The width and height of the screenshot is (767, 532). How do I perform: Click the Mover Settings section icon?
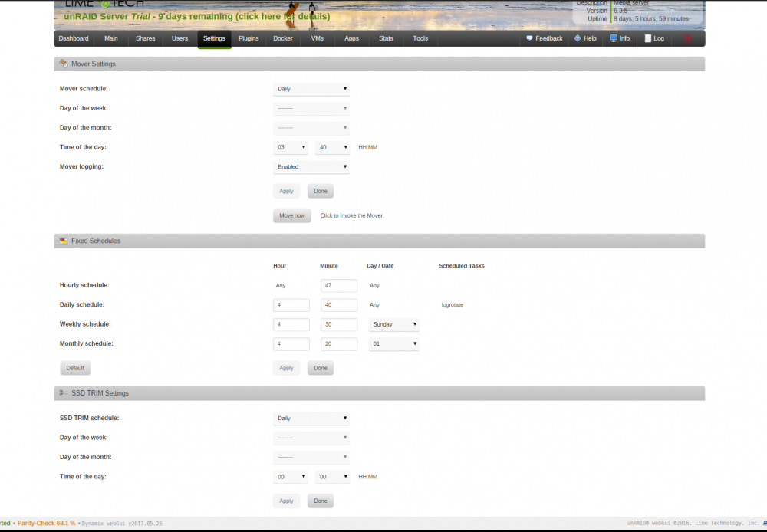64,64
